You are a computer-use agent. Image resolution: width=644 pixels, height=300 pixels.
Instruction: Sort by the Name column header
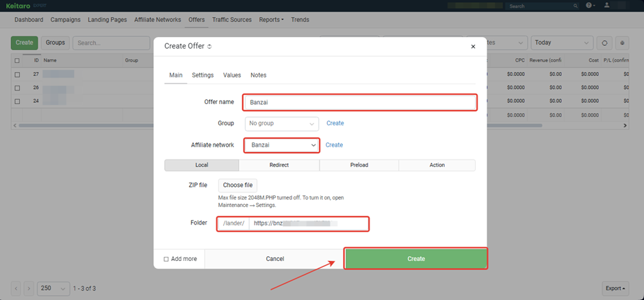click(50, 60)
